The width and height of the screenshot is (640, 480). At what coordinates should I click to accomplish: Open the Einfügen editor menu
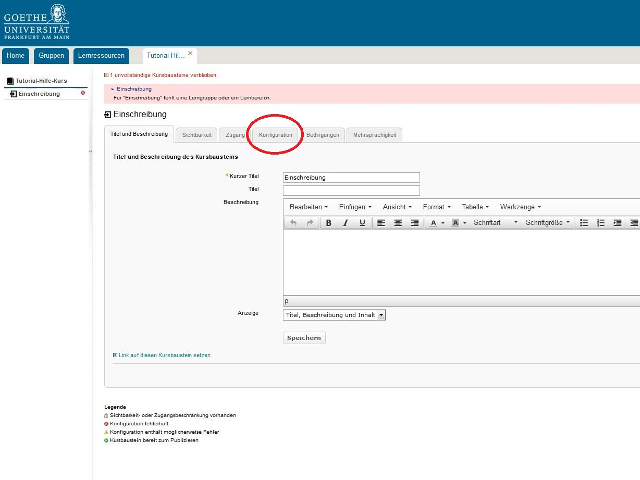coord(355,206)
